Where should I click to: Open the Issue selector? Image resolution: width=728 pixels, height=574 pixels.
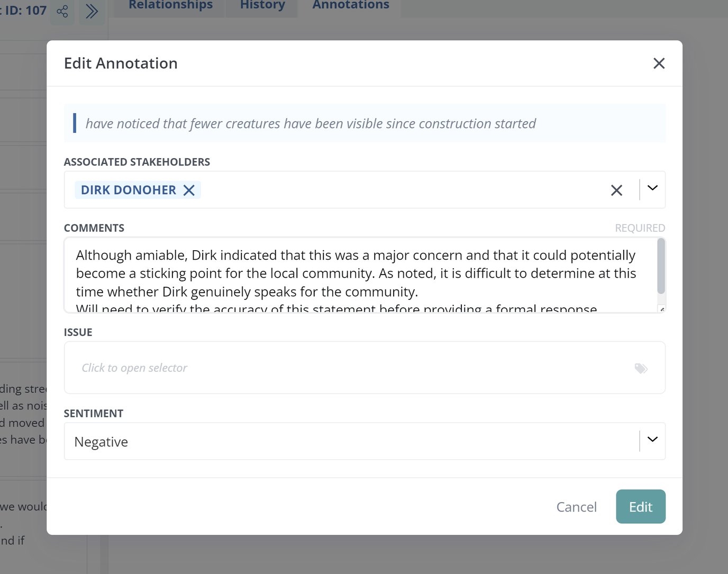click(317, 368)
